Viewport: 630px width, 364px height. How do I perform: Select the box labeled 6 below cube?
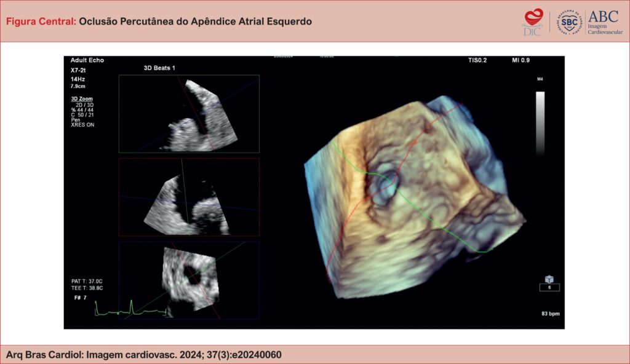(549, 288)
